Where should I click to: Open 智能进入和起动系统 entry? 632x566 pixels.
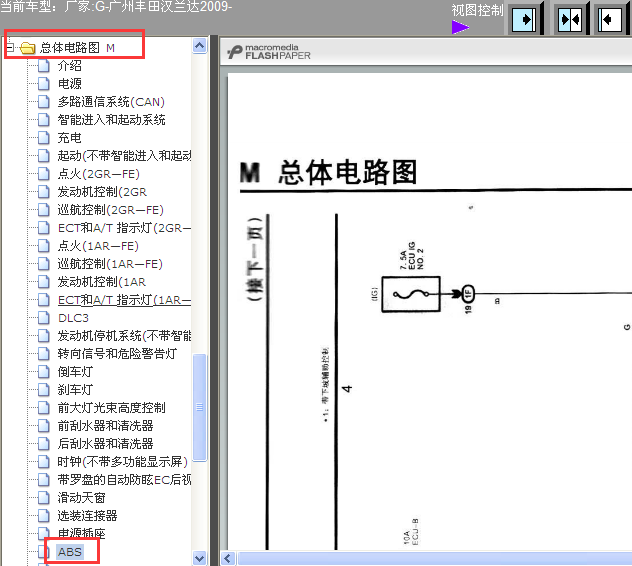pos(111,120)
